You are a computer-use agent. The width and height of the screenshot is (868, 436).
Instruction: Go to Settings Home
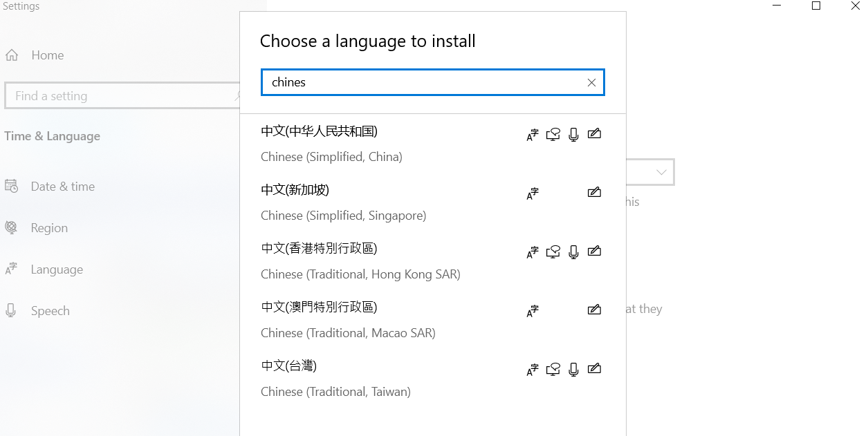click(x=47, y=55)
